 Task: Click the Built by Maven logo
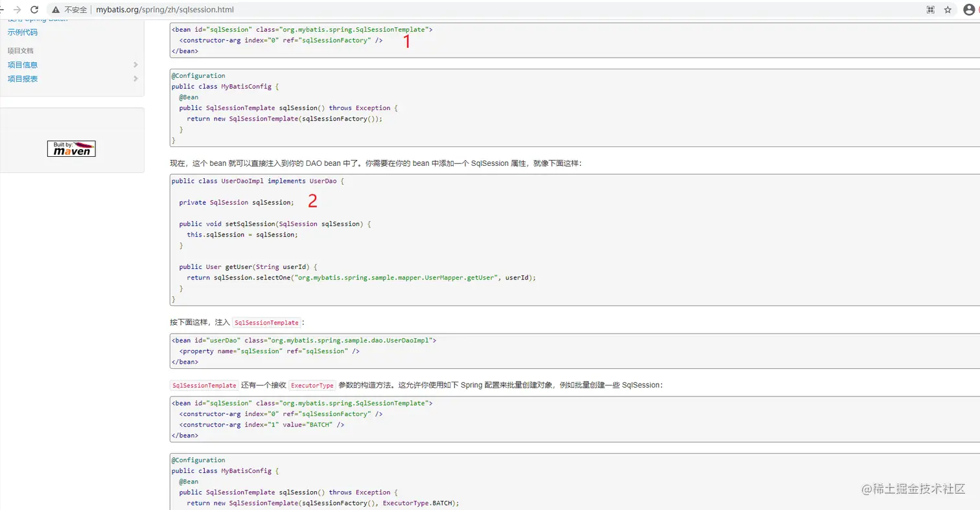(71, 148)
